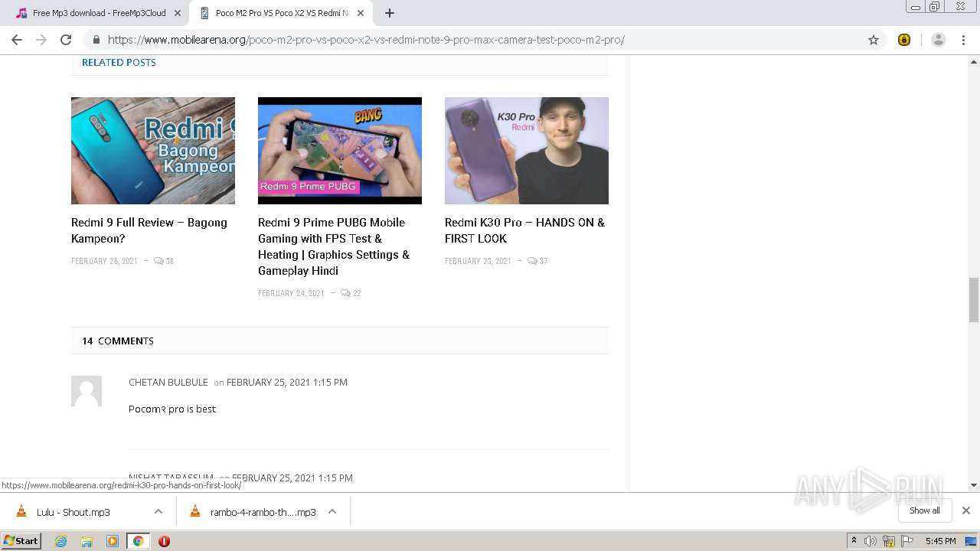Expand options for rambo-4 mp3 download
Viewport: 980px width, 551px height.
(x=332, y=512)
